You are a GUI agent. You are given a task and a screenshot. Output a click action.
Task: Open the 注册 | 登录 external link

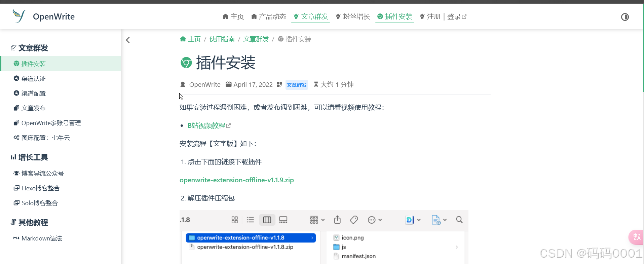click(x=443, y=16)
